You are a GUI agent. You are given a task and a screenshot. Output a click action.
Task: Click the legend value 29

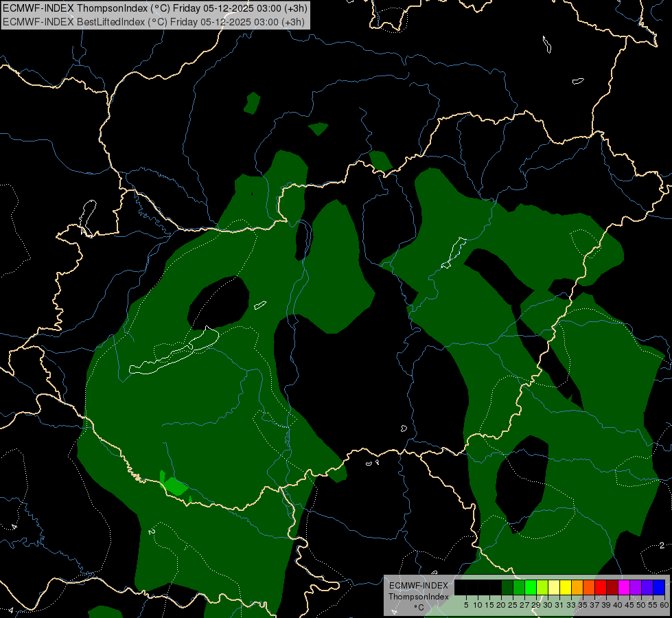coord(536,605)
